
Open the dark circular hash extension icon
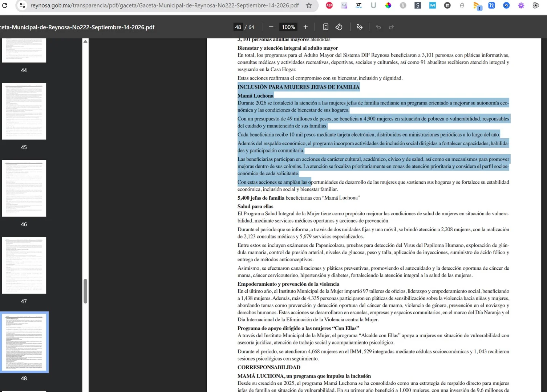point(447,5)
